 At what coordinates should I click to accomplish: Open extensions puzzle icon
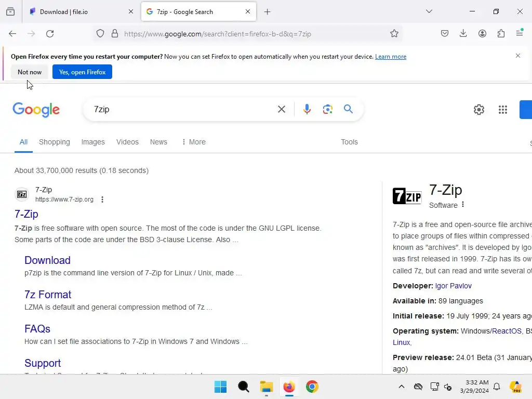501,33
